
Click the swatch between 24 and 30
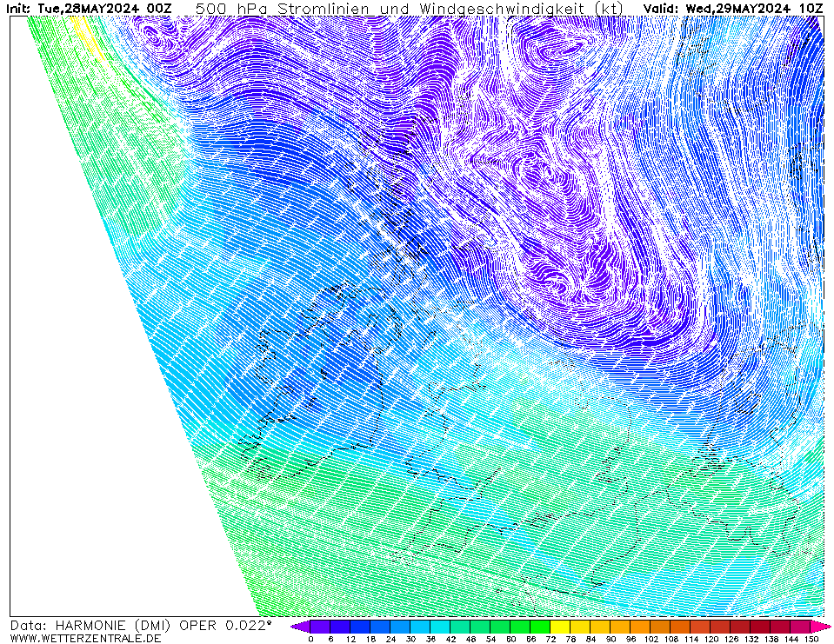(401, 627)
